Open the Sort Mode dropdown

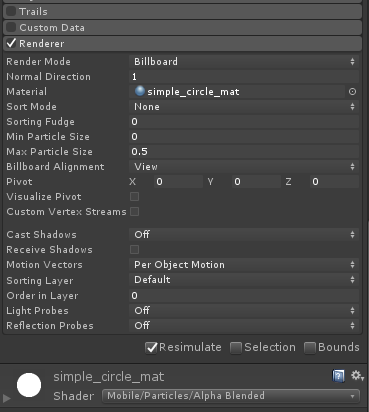pos(244,107)
